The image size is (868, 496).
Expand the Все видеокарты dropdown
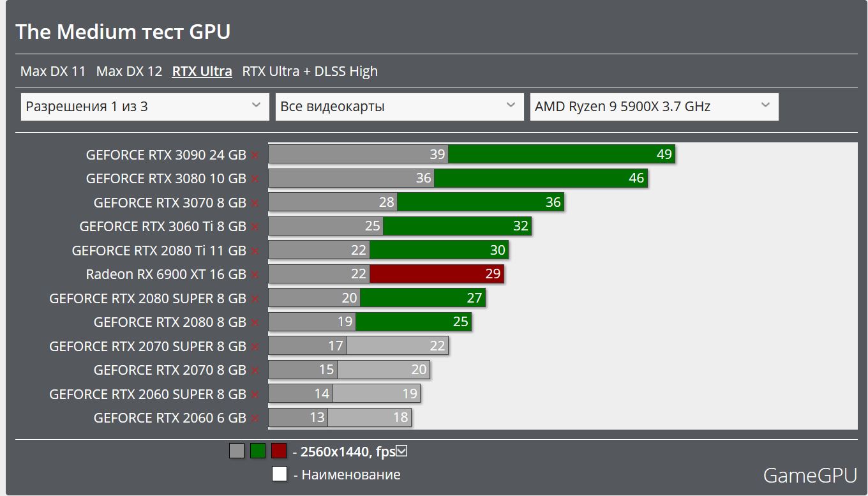pos(399,107)
